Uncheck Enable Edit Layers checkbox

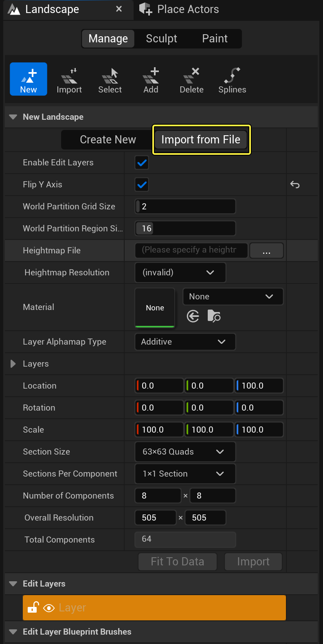(x=142, y=163)
